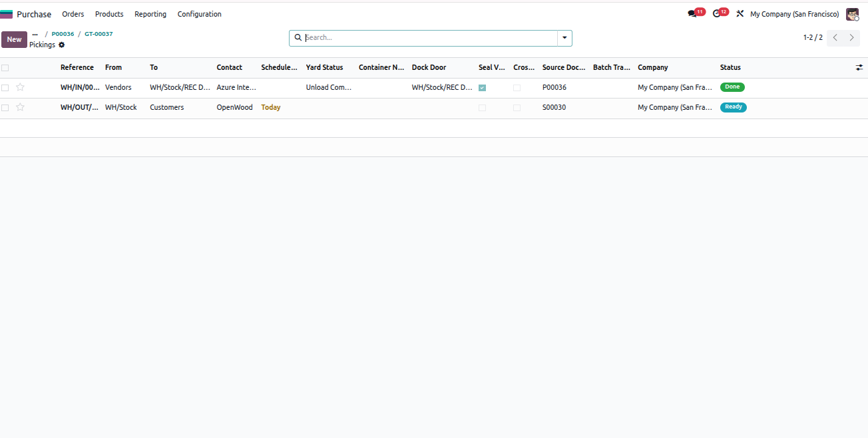Select the WH/OUT row checkbox
Screen dimensions: 868x438
pyautogui.click(x=5, y=108)
